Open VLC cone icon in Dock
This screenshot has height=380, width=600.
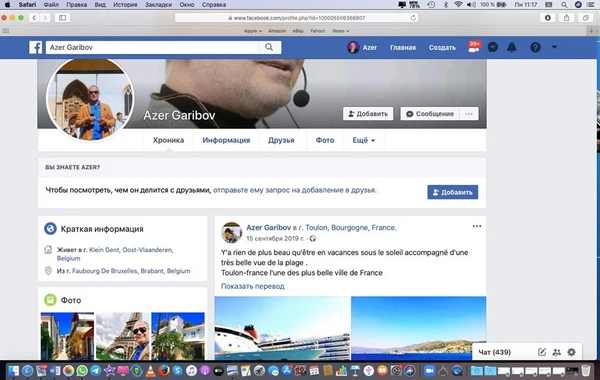tap(150, 370)
